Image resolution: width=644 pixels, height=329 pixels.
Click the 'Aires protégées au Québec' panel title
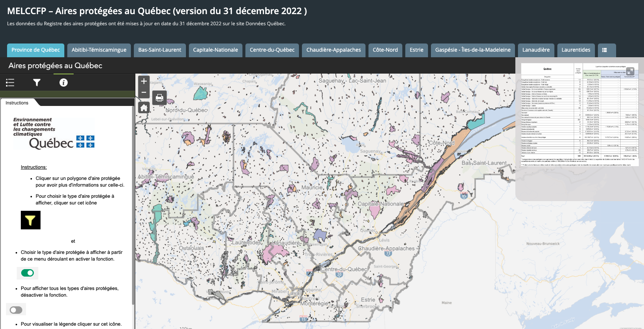point(55,66)
